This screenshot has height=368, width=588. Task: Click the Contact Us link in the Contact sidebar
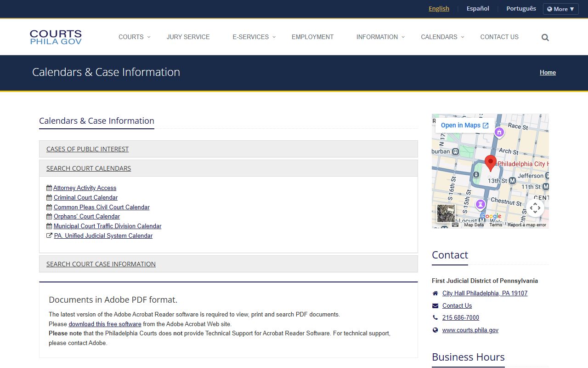[457, 306]
